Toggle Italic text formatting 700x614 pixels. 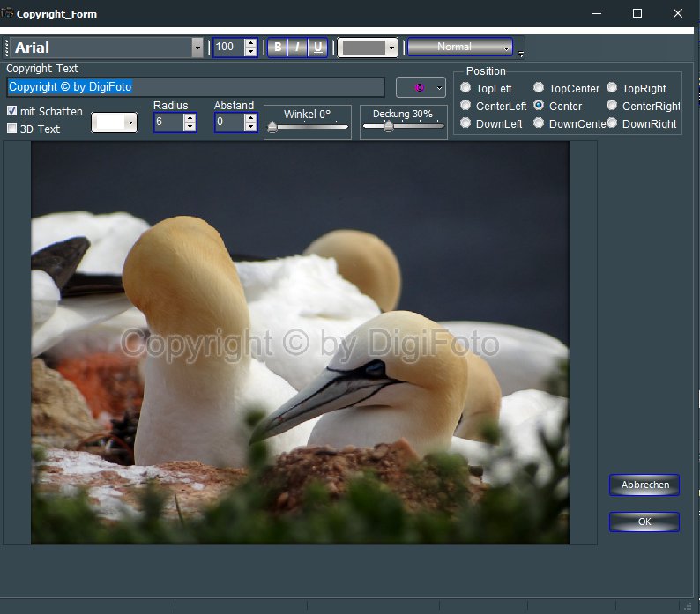tap(297, 48)
